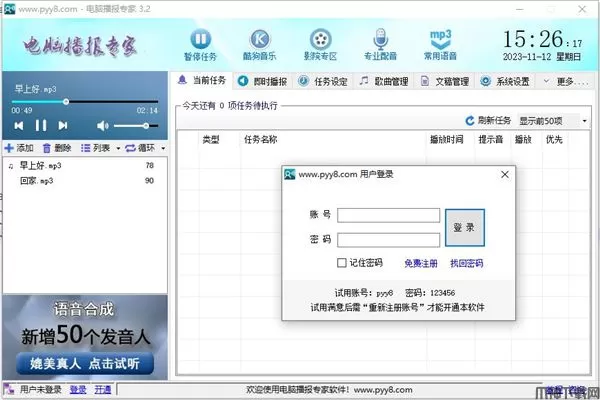Open the 循环 loop mode dropdown
The image size is (600, 400).
[x=163, y=149]
